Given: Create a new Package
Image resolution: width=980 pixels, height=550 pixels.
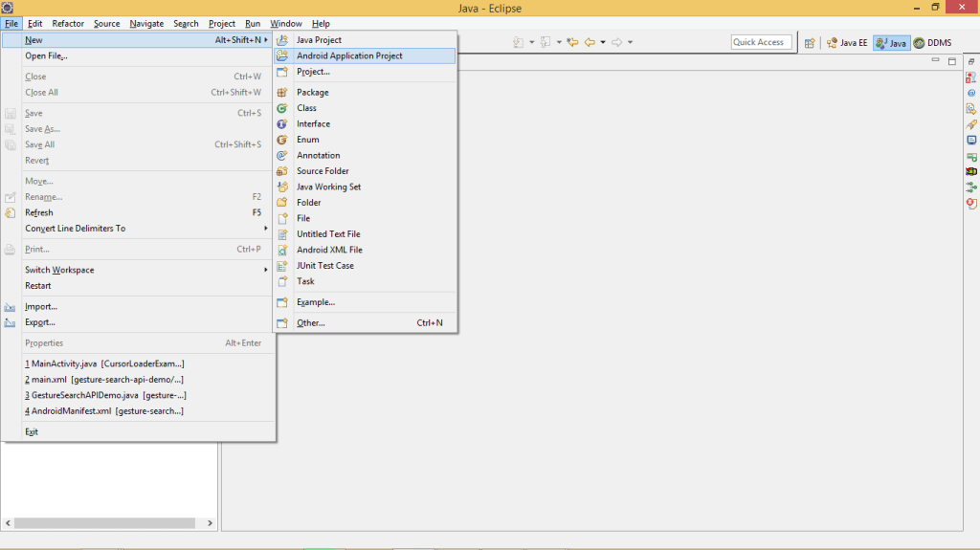Looking at the screenshot, I should pos(365,92).
